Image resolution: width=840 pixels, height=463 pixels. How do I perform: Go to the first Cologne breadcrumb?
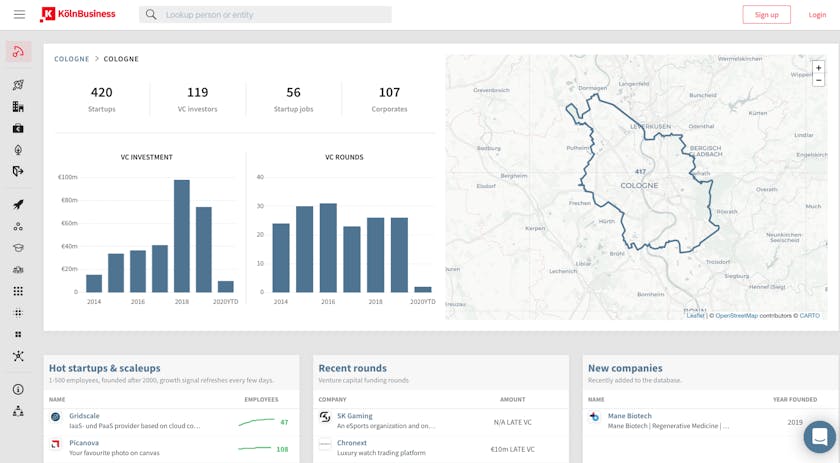72,59
